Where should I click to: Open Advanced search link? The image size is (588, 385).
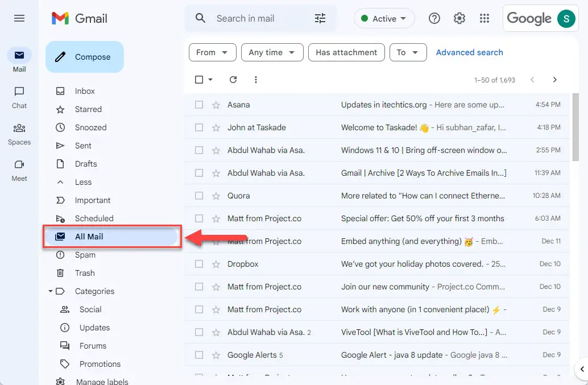469,52
